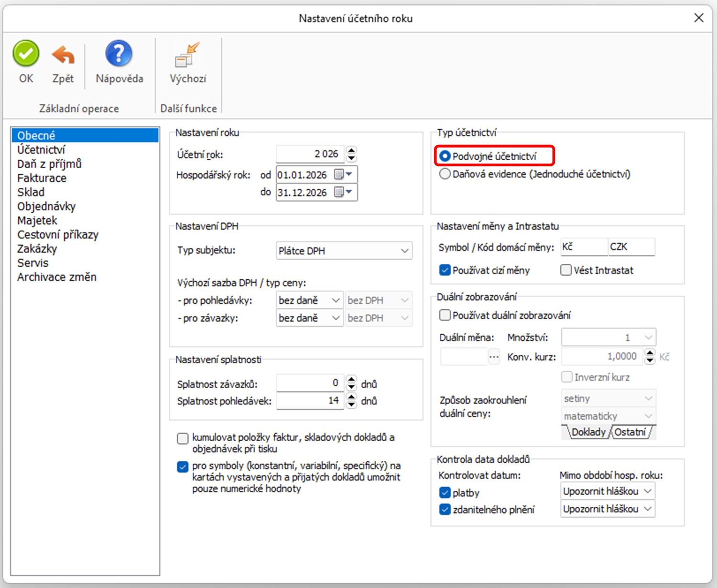Viewport: 717px width, 588px height.
Task: Open platby Upozornit hláškou dropdown
Action: point(648,491)
